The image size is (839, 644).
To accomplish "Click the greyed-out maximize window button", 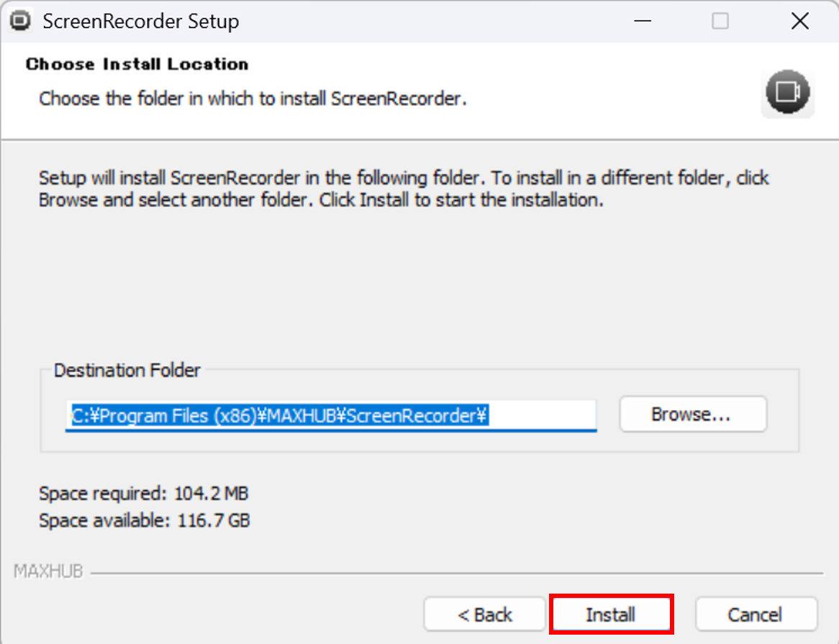I will 720,22.
